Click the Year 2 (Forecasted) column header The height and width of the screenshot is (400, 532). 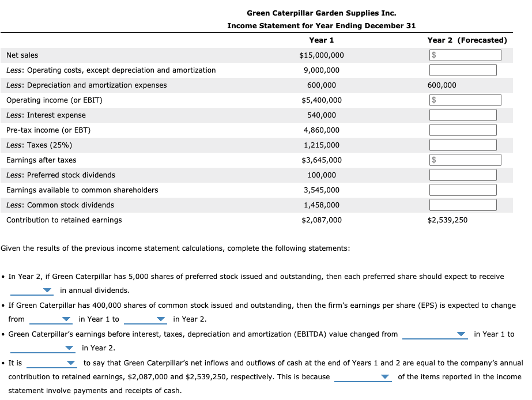(467, 40)
